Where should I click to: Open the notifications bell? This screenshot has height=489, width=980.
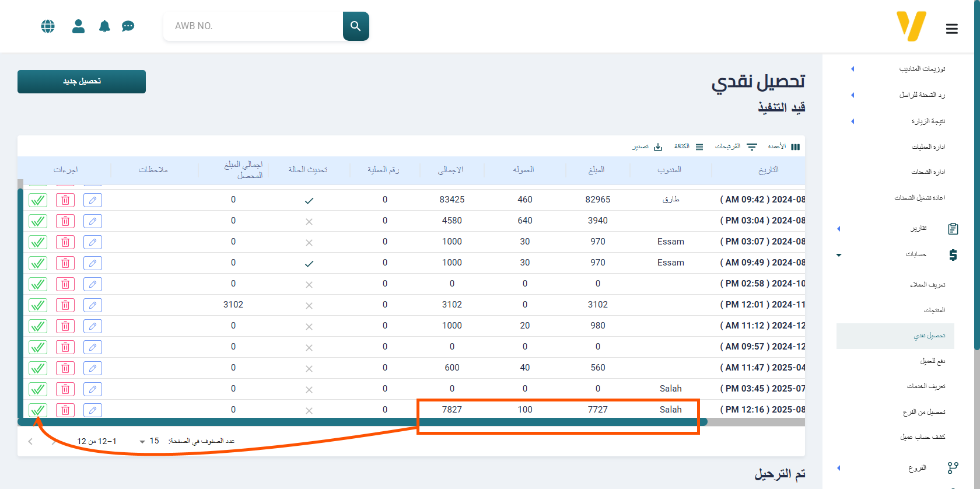(x=104, y=26)
